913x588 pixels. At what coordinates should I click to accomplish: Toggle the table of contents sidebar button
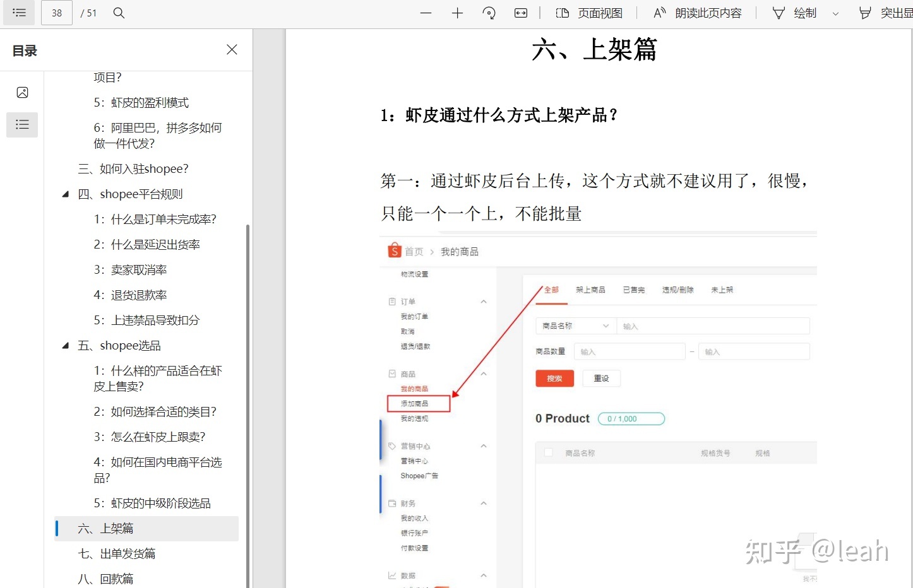19,13
